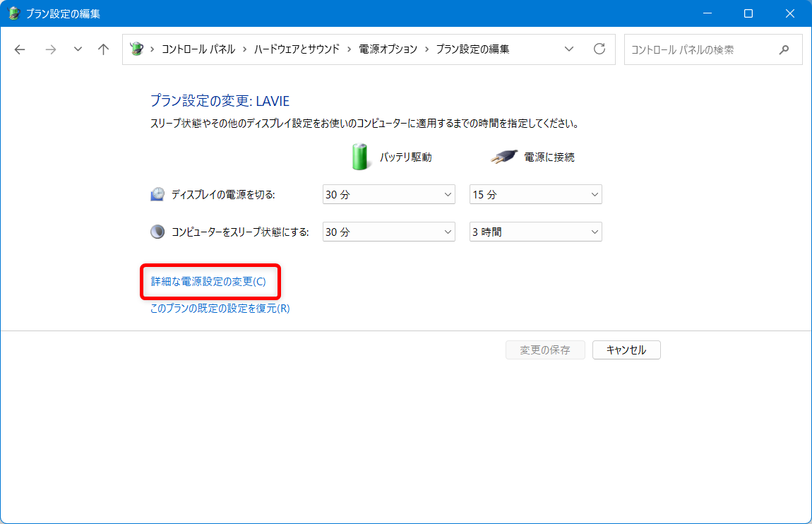Image resolution: width=812 pixels, height=524 pixels.
Task: Click the battery icon above バッテリ駆動 column
Action: tap(360, 156)
